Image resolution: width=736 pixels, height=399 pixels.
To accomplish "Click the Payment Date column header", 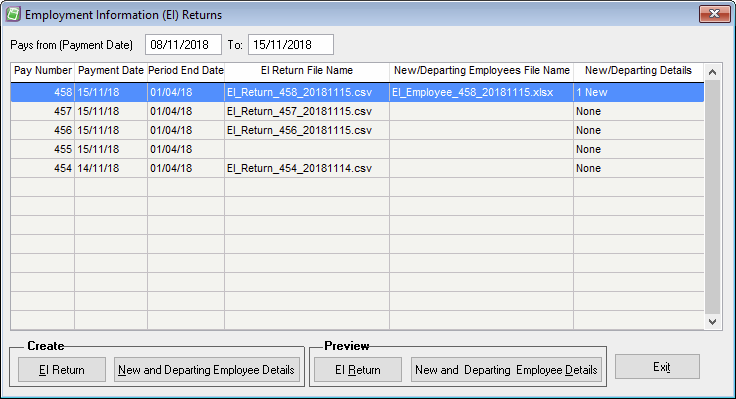I will [x=111, y=70].
